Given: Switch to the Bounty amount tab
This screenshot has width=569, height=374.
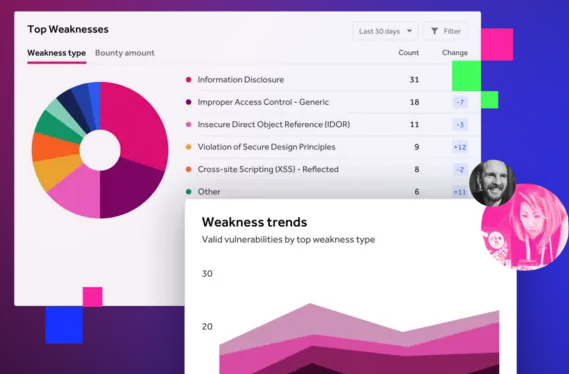Looking at the screenshot, I should pos(125,53).
